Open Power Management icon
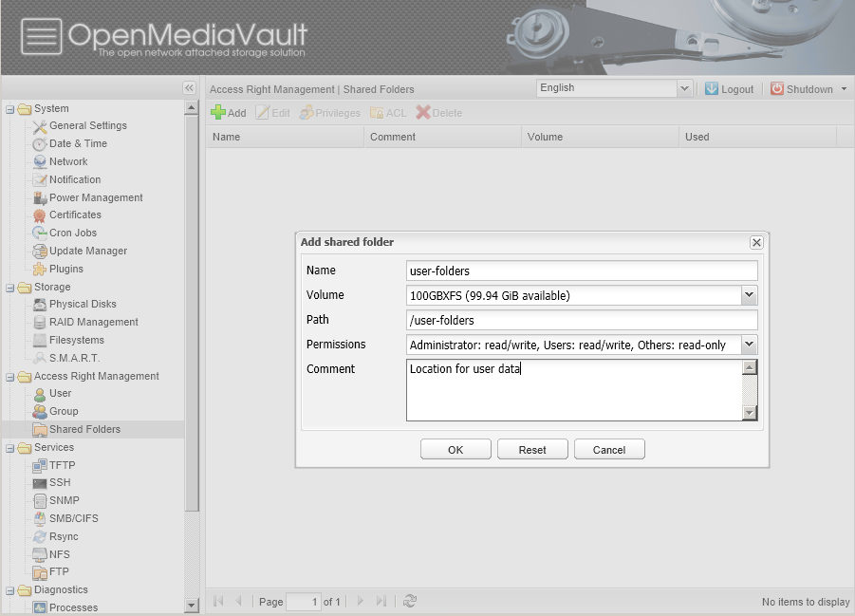This screenshot has width=855, height=616. click(x=40, y=198)
